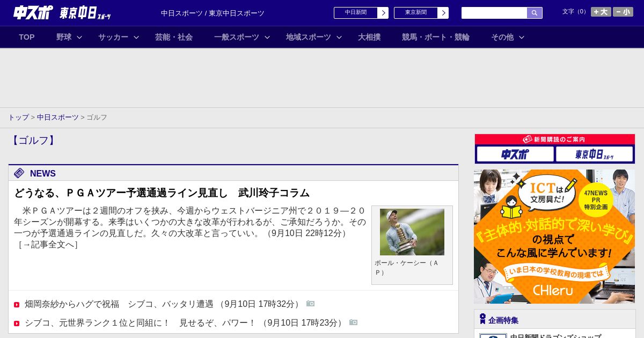Click the 東京中日スポーツ logo in header
Screen dimensions: 644x338
pyautogui.click(x=85, y=13)
